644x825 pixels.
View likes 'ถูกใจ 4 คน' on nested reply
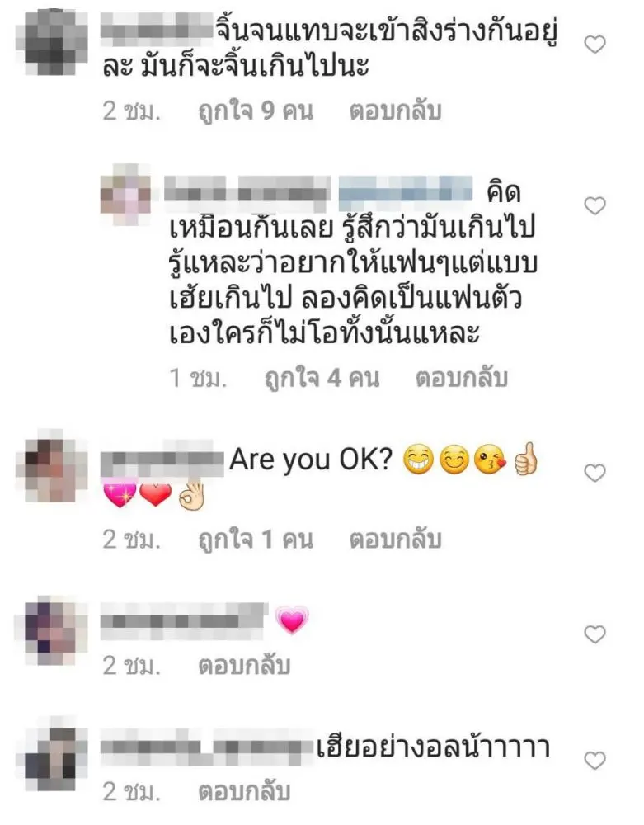322,378
